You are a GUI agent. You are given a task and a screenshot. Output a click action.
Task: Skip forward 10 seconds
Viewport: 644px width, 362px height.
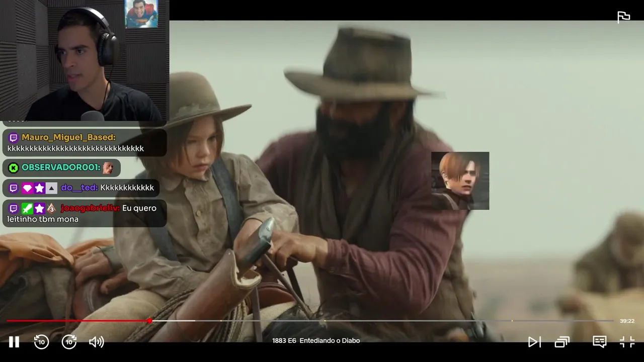tap(69, 342)
